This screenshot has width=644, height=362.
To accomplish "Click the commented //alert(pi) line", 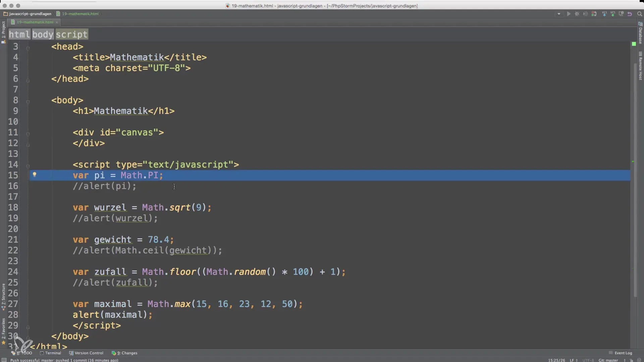I will click(x=105, y=186).
